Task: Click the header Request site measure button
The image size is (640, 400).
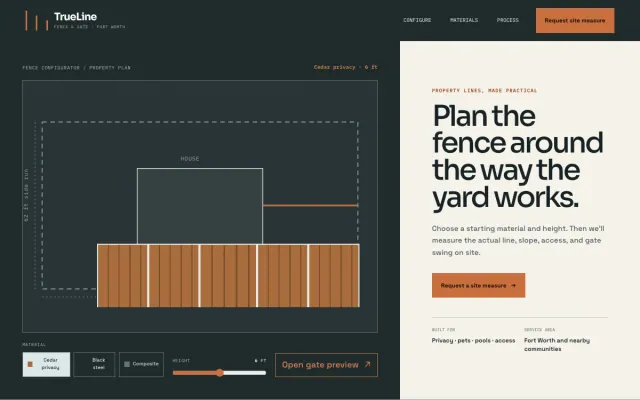Action: click(x=575, y=20)
